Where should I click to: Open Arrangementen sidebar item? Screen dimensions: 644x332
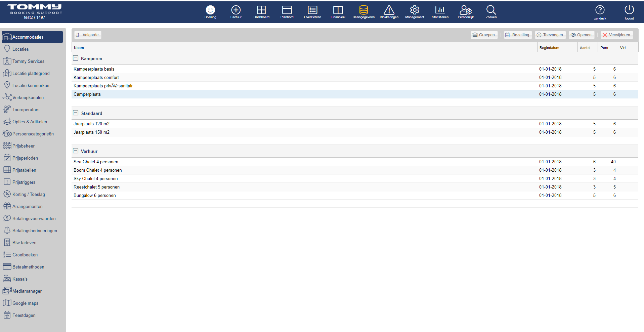pos(32,206)
